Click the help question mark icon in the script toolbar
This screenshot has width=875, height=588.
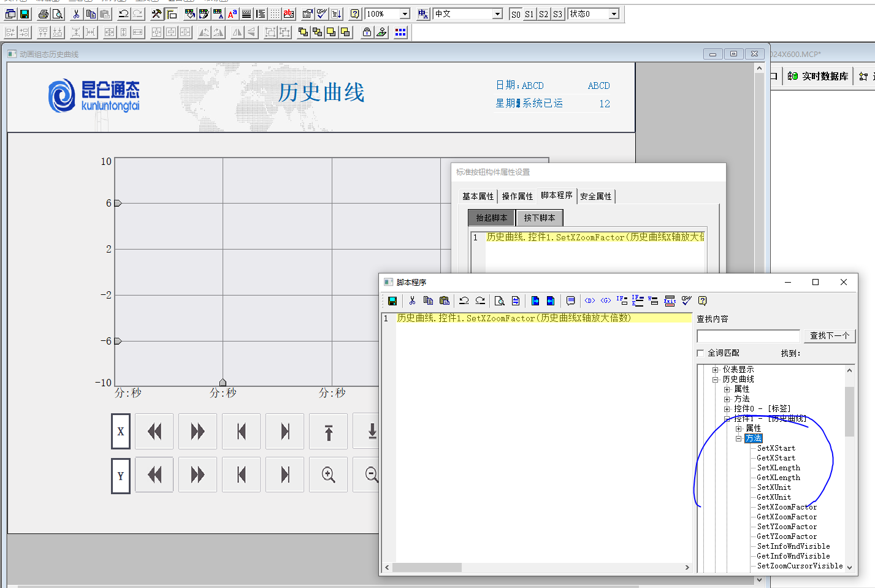point(703,300)
